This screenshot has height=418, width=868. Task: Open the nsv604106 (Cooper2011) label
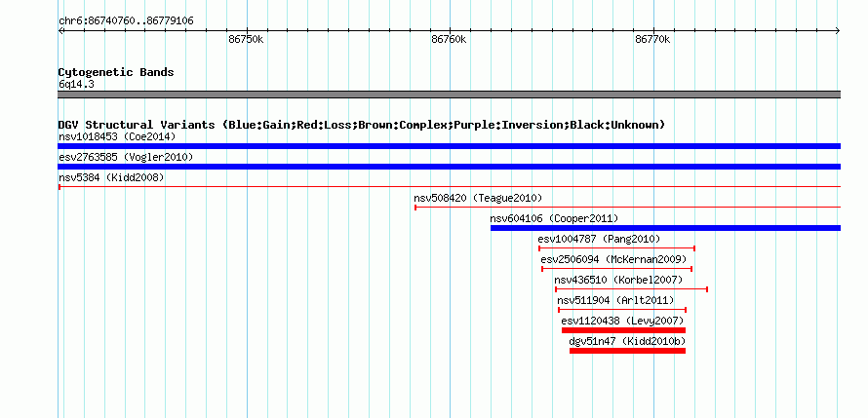(554, 218)
